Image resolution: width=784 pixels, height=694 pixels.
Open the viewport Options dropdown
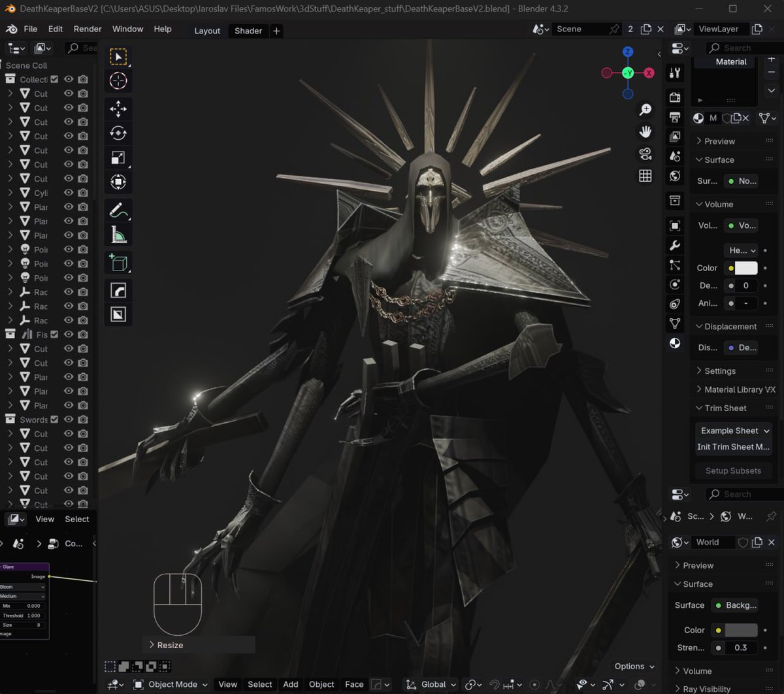634,666
